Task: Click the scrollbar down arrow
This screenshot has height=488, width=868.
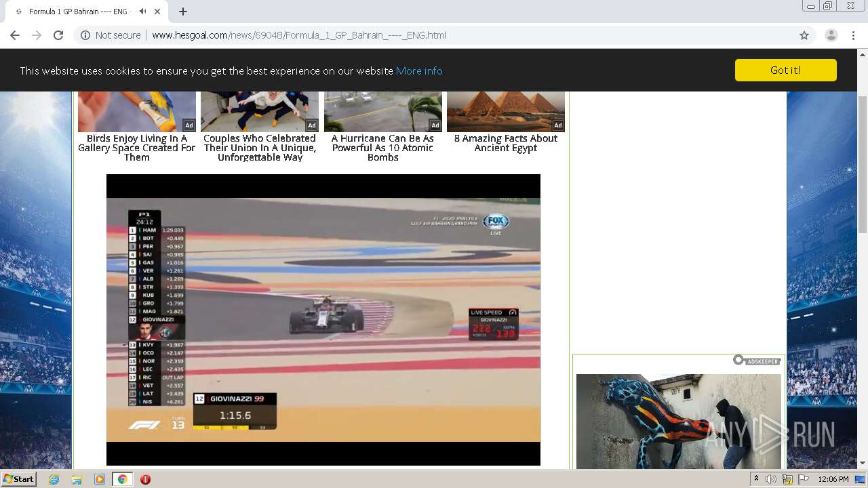Action: click(863, 464)
